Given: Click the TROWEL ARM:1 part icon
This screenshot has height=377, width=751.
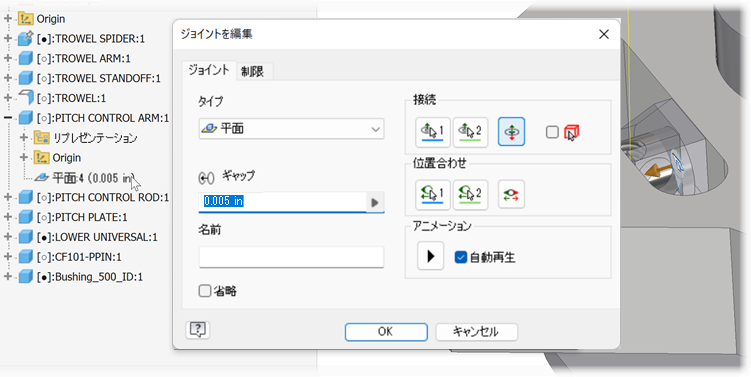Looking at the screenshot, I should coord(25,58).
